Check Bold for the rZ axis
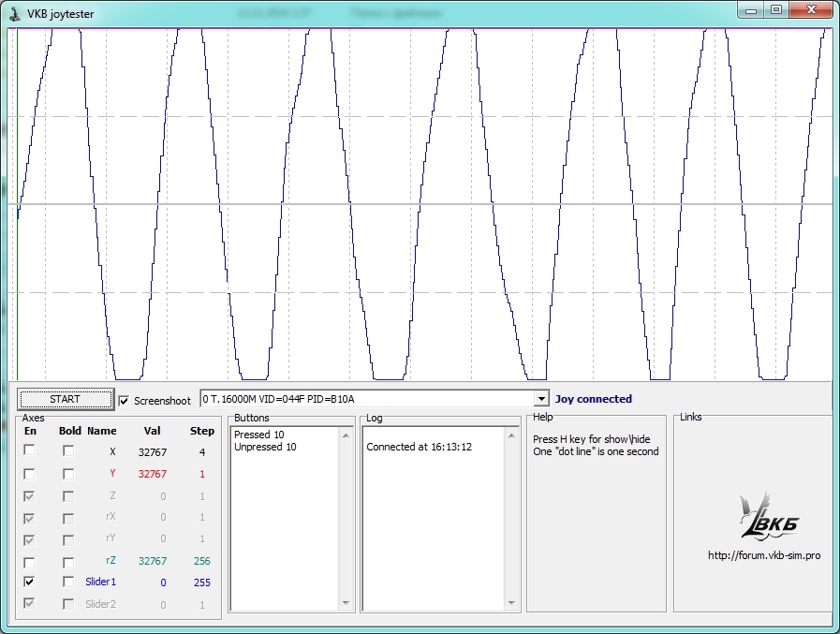This screenshot has height=634, width=840. coord(68,562)
